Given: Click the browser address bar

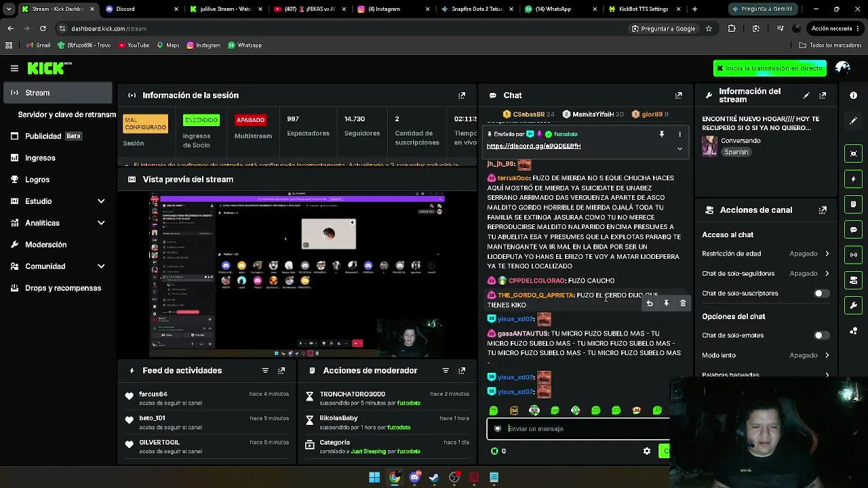Looking at the screenshot, I should pos(339,28).
